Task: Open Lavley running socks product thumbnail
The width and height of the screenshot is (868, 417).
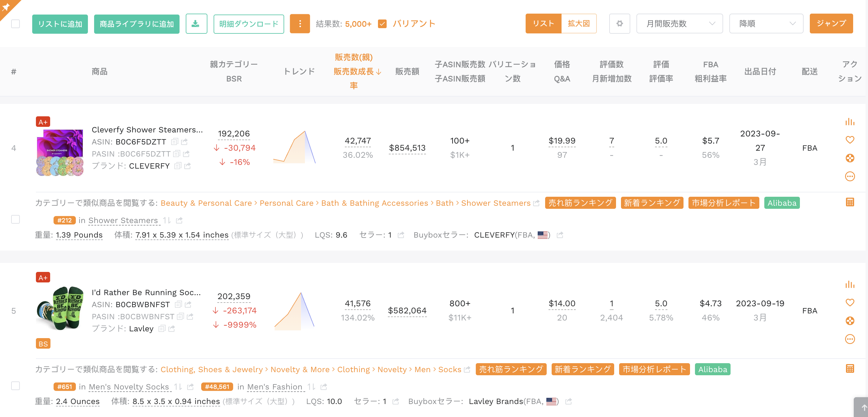Action: (x=60, y=308)
